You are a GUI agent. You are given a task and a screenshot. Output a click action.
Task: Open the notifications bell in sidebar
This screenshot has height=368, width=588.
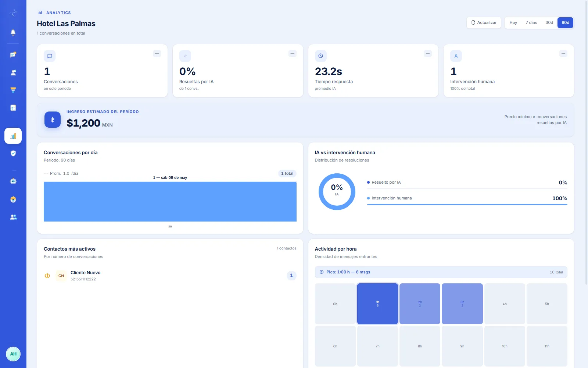[x=13, y=32]
